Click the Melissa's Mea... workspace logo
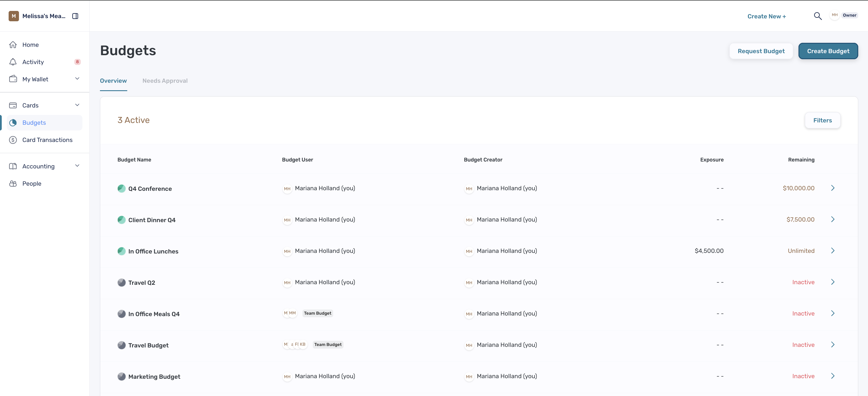This screenshot has width=868, height=396. tap(13, 16)
